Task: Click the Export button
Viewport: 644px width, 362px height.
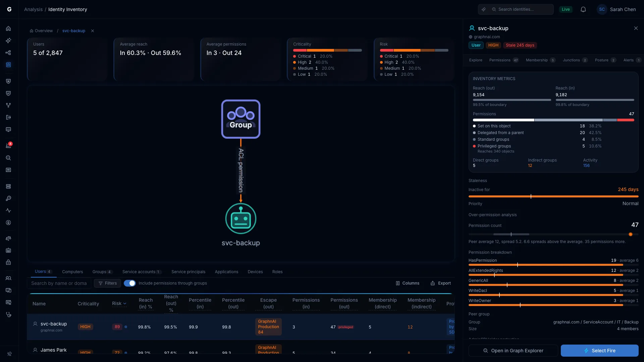Action: [441, 283]
